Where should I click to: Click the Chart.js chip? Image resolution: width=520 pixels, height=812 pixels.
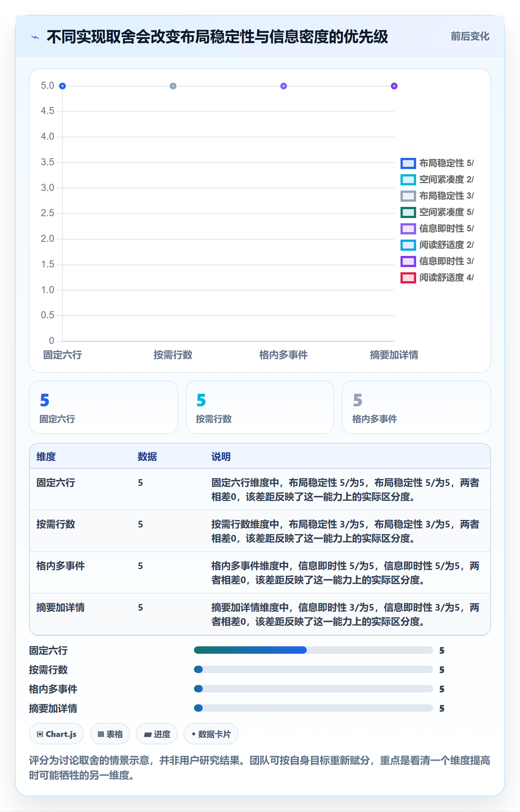point(56,734)
